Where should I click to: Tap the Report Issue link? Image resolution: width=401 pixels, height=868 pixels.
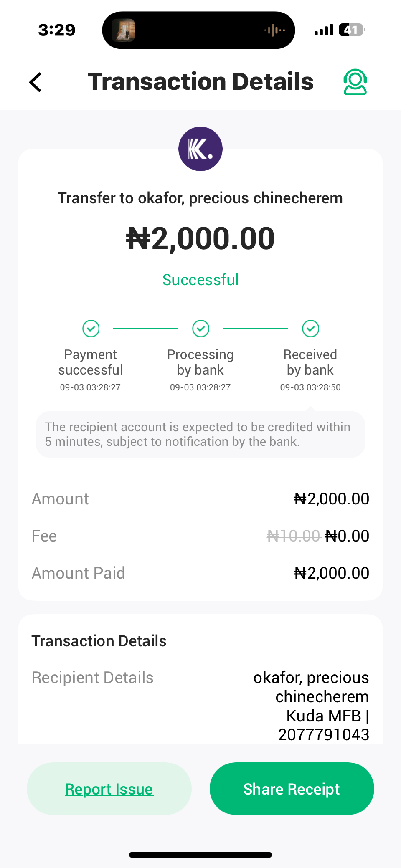pyautogui.click(x=109, y=789)
